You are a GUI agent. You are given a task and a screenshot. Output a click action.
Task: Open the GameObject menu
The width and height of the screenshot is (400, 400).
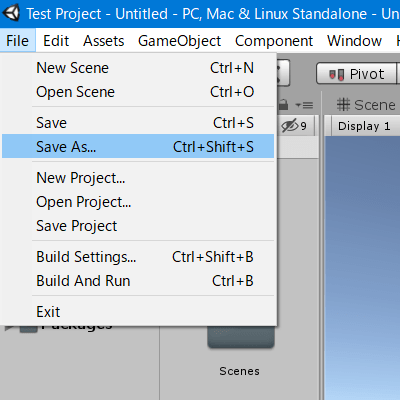[179, 41]
